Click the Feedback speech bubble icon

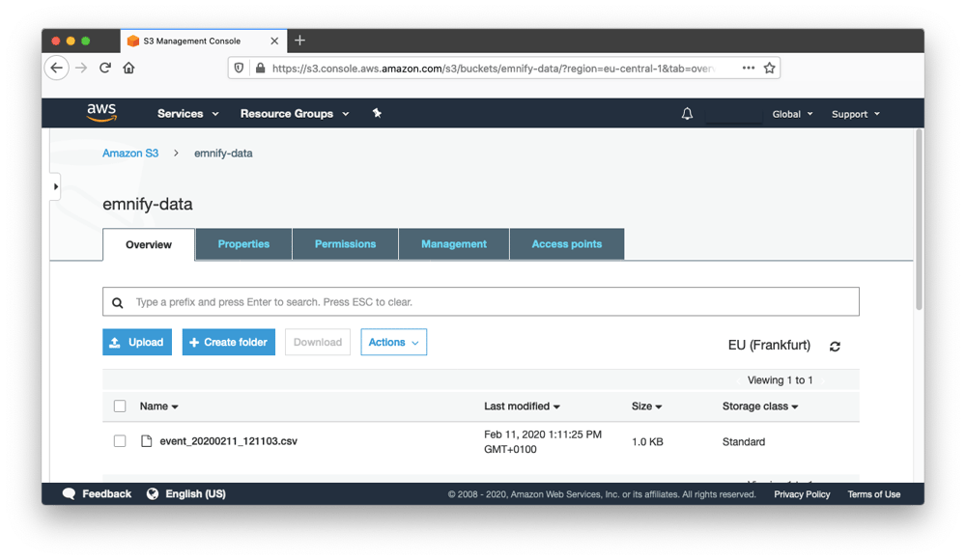(x=69, y=494)
